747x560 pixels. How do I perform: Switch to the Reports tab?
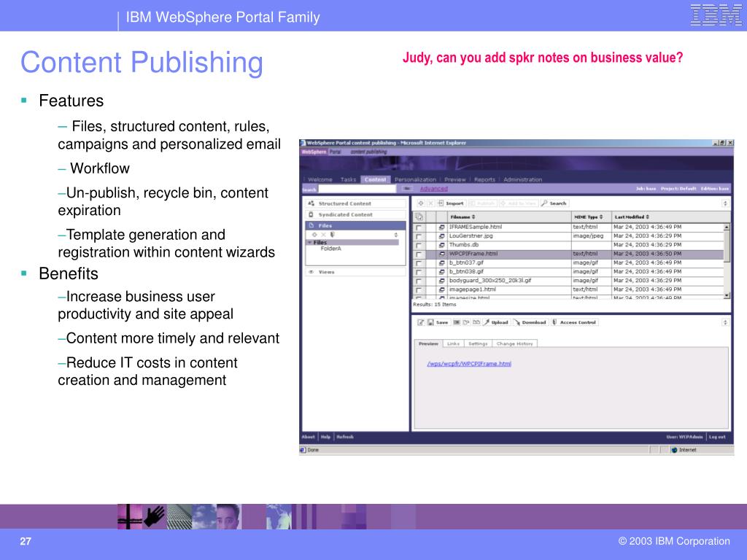(x=484, y=179)
